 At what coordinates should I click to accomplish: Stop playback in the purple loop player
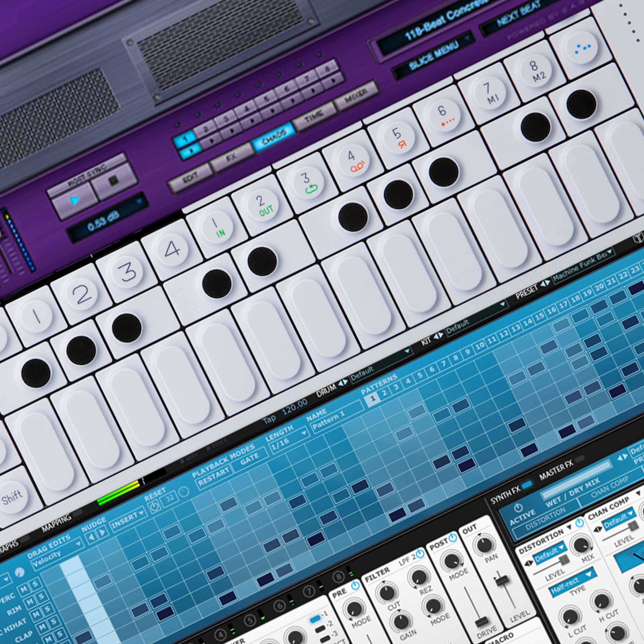114,181
